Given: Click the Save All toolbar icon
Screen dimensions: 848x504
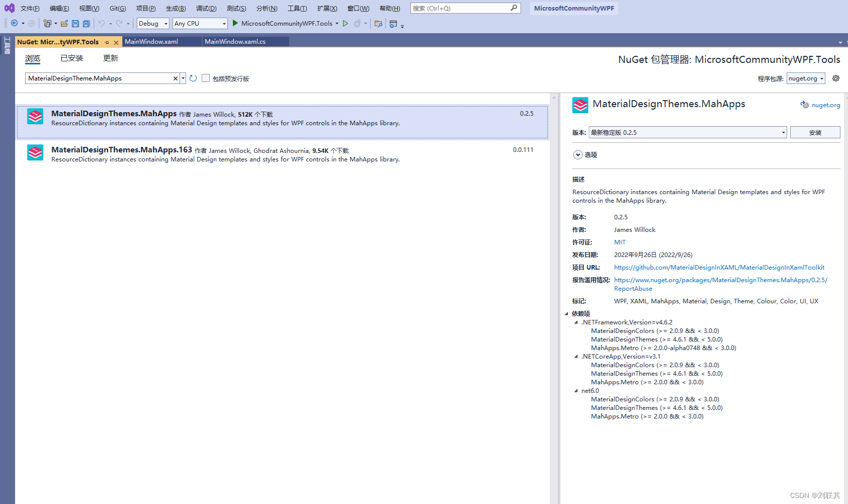Looking at the screenshot, I should (87, 23).
